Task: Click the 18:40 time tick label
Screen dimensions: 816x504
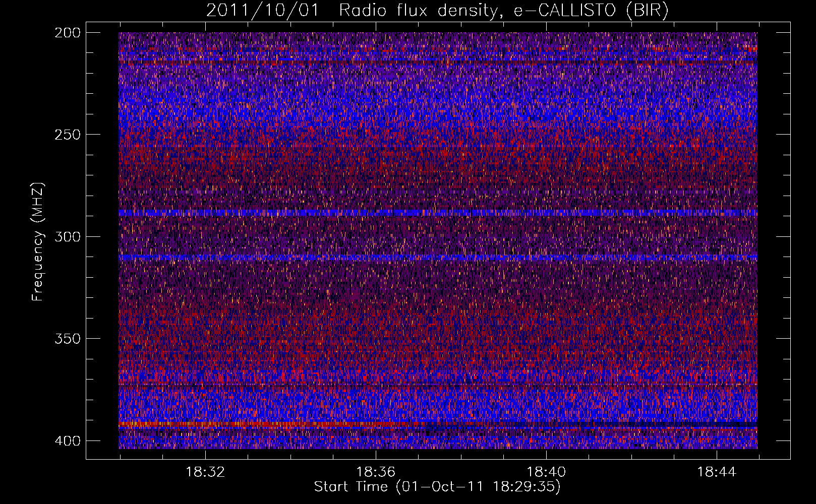Action: tap(546, 472)
